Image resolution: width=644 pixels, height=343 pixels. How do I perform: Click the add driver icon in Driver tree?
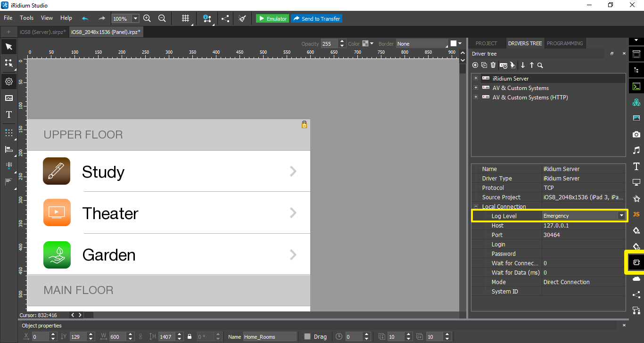475,65
